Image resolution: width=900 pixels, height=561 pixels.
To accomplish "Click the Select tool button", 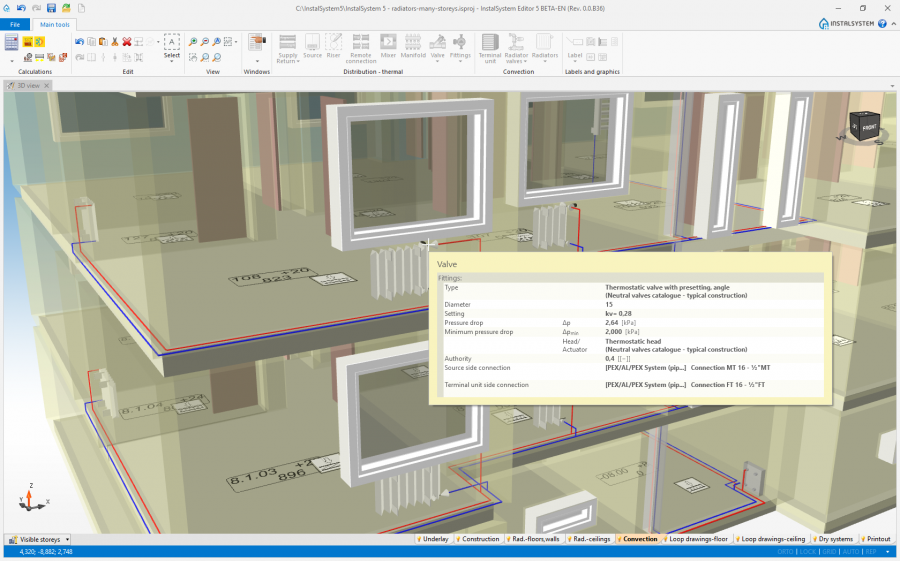I will 172,46.
